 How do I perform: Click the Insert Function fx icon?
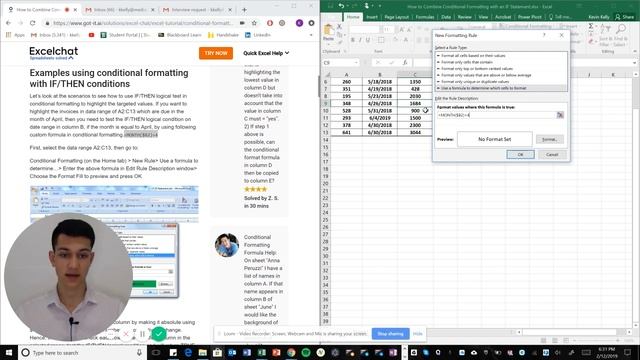coord(405,62)
